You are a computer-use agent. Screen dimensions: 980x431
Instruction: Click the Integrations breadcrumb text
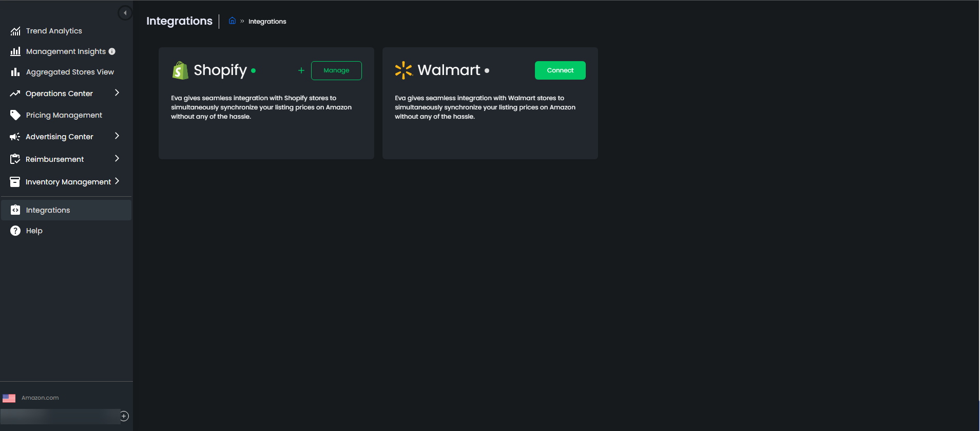click(x=267, y=21)
